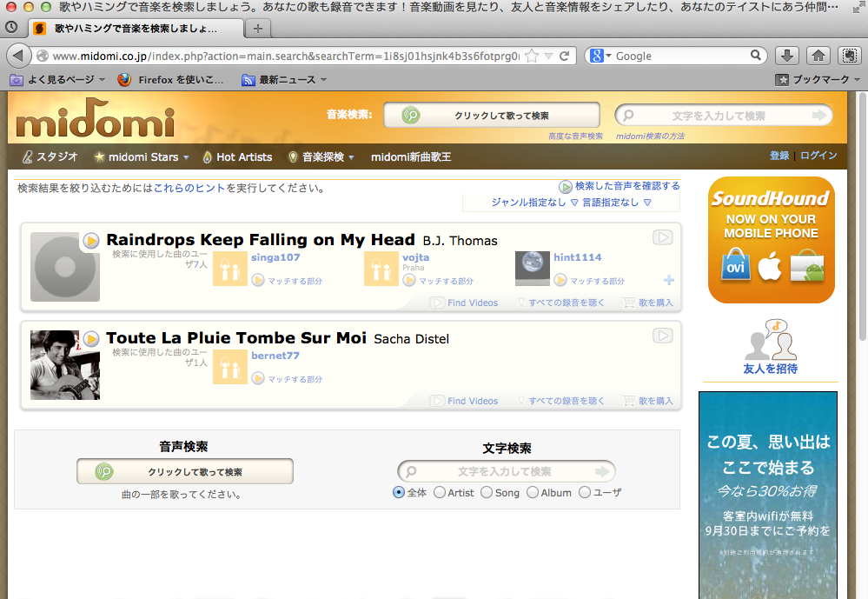Open the history clock icon beside the tab
This screenshot has height=599, width=868.
tap(11, 27)
